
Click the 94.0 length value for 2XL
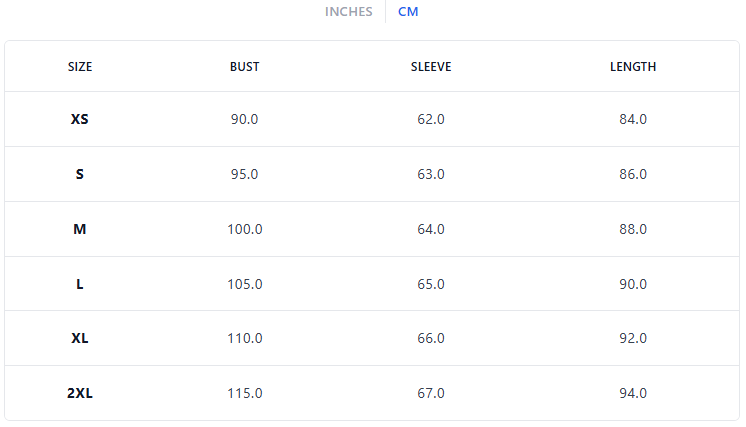point(633,393)
